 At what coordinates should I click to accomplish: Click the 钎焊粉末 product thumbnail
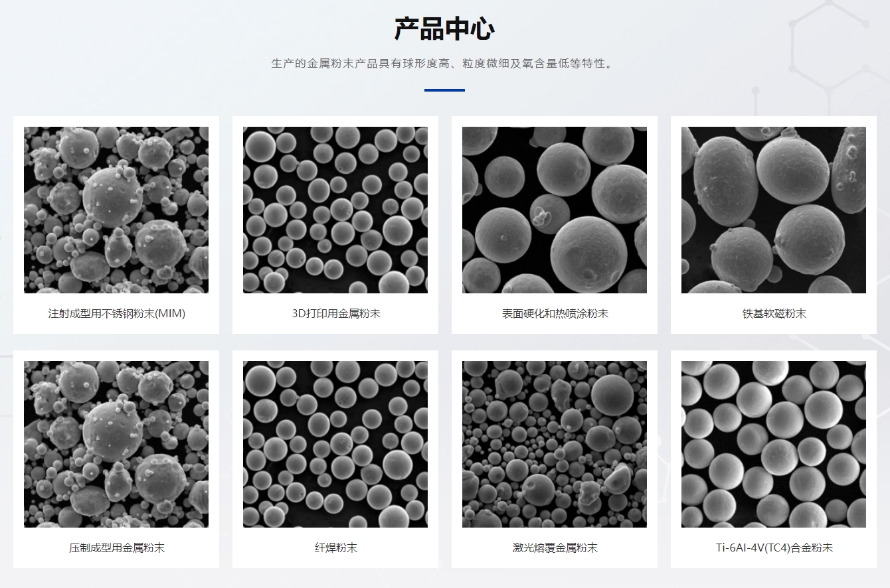pyautogui.click(x=335, y=444)
